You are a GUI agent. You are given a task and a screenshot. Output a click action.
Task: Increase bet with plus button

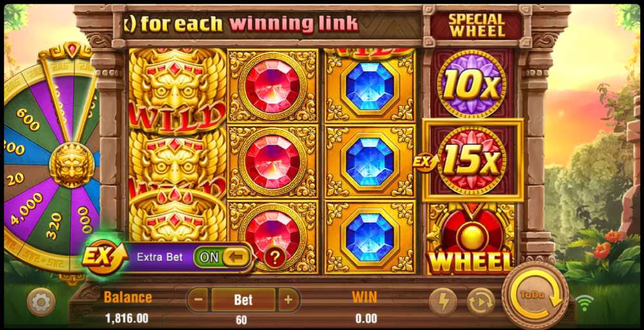coord(289,300)
